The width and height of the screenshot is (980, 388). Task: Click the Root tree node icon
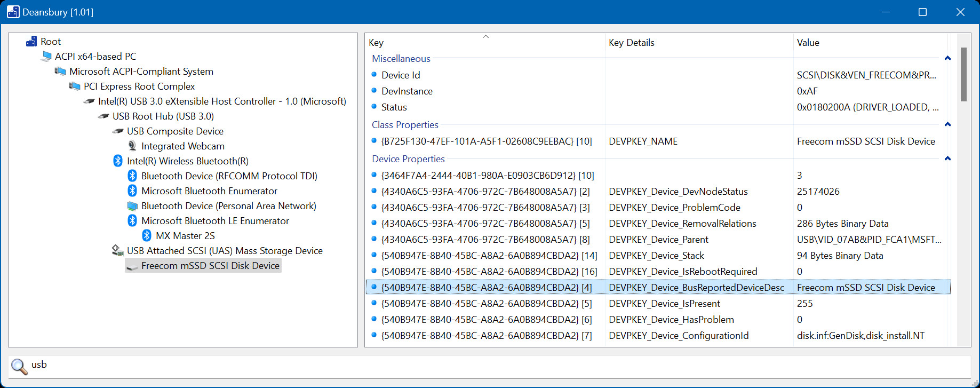31,42
